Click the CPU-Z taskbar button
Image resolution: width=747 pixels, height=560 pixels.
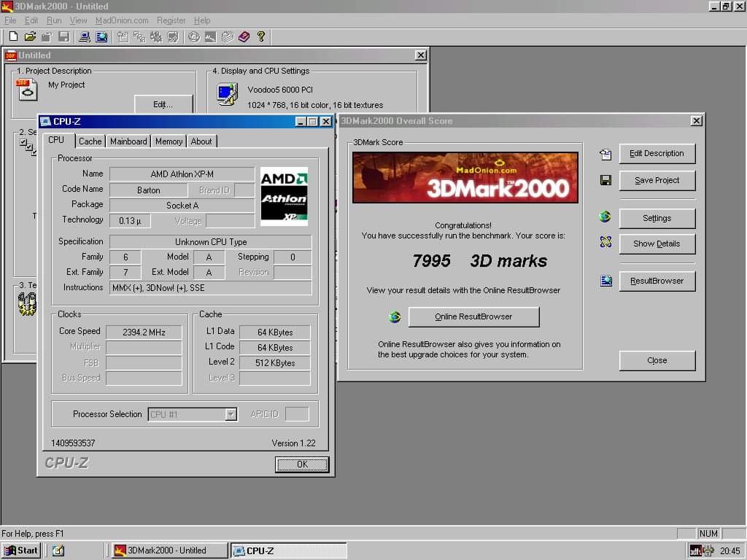point(288,551)
